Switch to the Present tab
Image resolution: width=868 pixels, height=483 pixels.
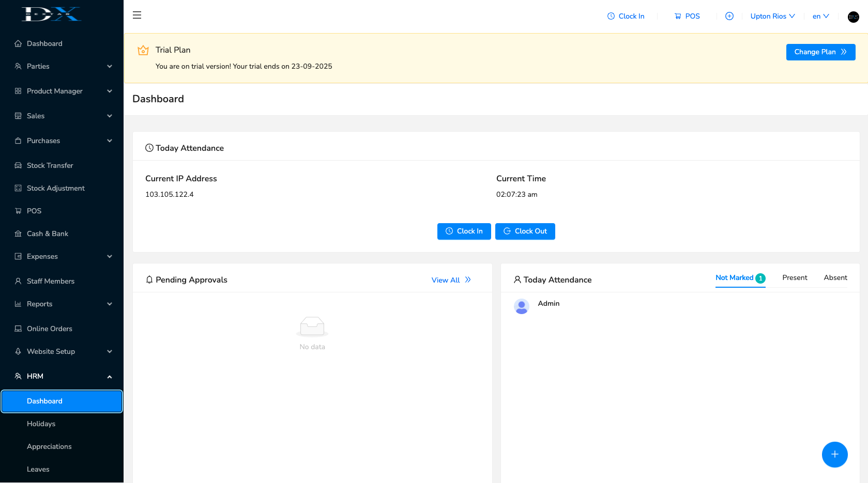795,278
